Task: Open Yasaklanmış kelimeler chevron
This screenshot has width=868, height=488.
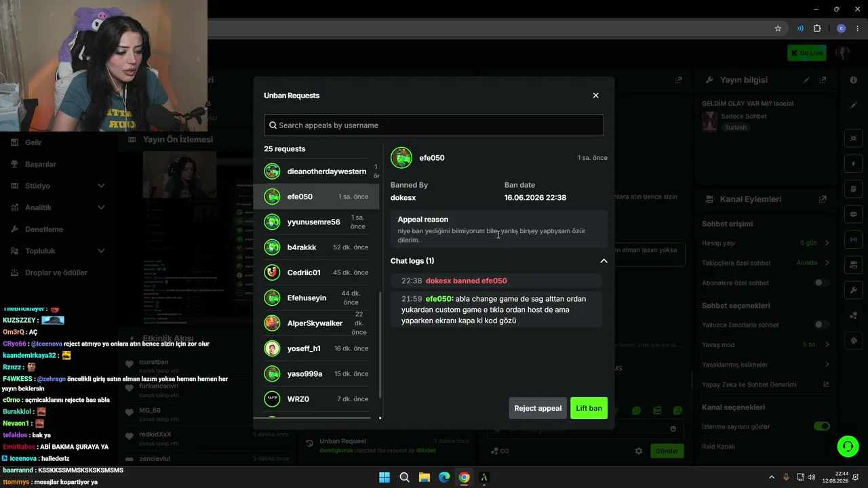Action: 827,365
